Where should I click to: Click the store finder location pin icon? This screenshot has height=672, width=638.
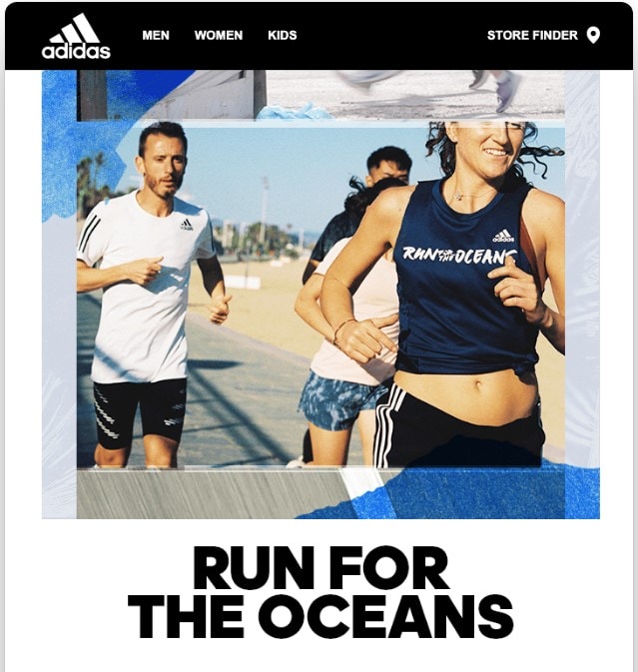pyautogui.click(x=593, y=35)
